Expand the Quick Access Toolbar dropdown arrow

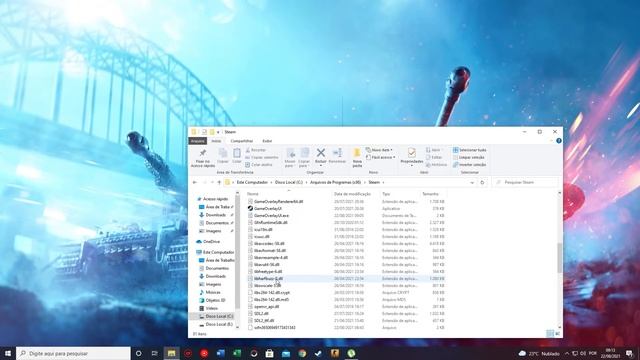point(218,132)
